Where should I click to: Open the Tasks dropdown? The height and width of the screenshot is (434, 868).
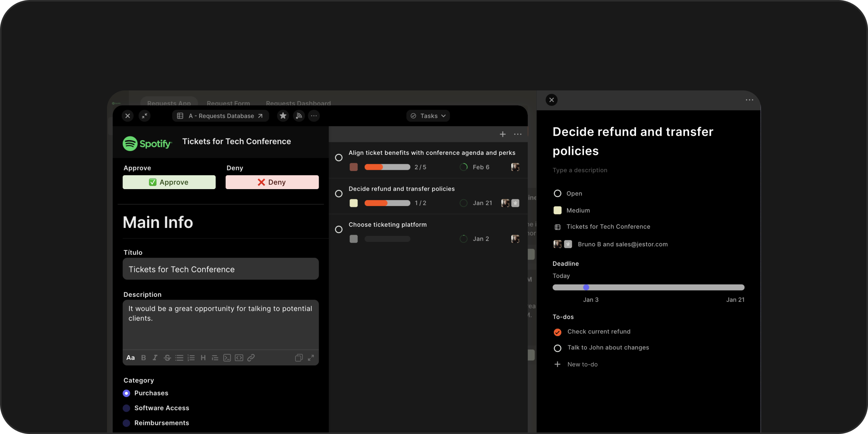[x=428, y=116]
